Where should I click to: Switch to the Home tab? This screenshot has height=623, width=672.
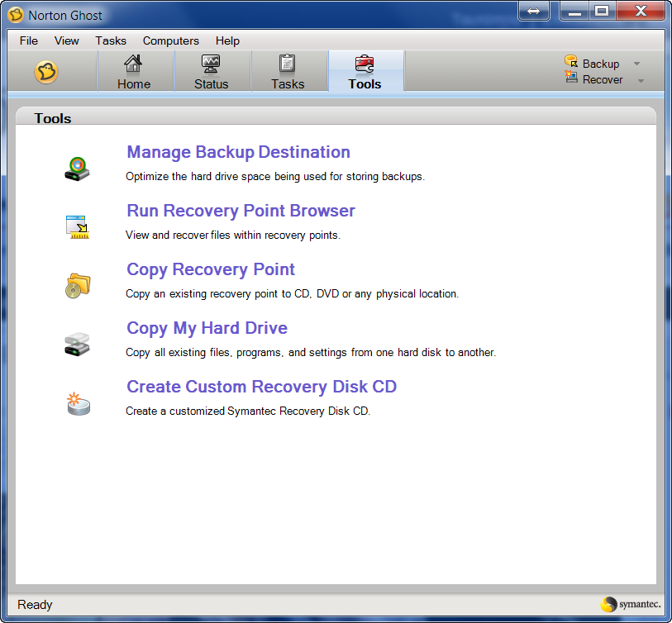(x=134, y=72)
